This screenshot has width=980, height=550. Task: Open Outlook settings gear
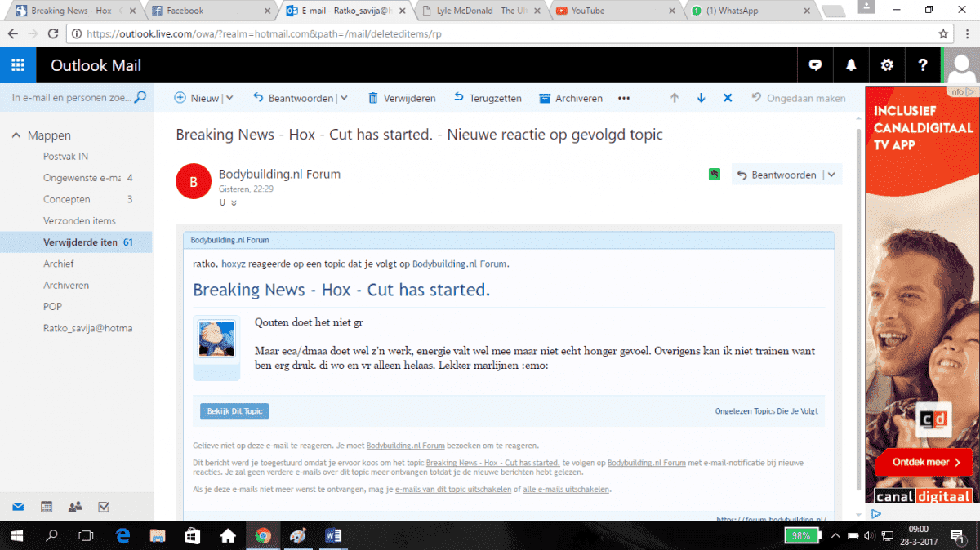pyautogui.click(x=887, y=65)
